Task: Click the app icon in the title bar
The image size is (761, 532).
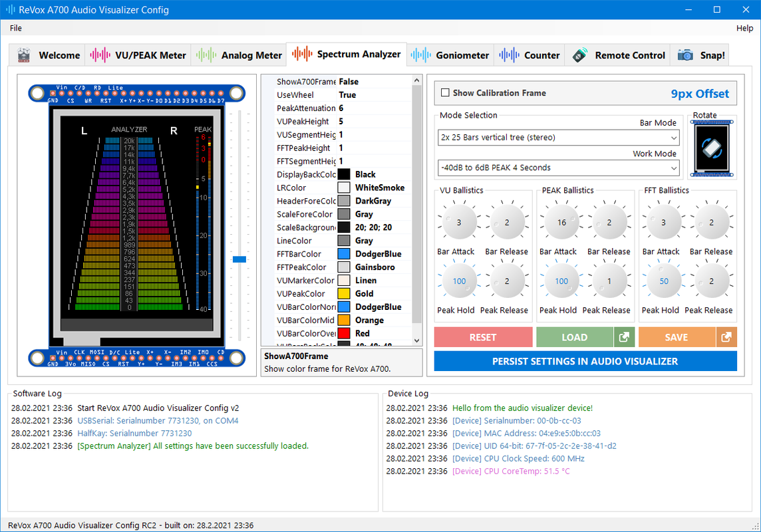Action: (10, 10)
